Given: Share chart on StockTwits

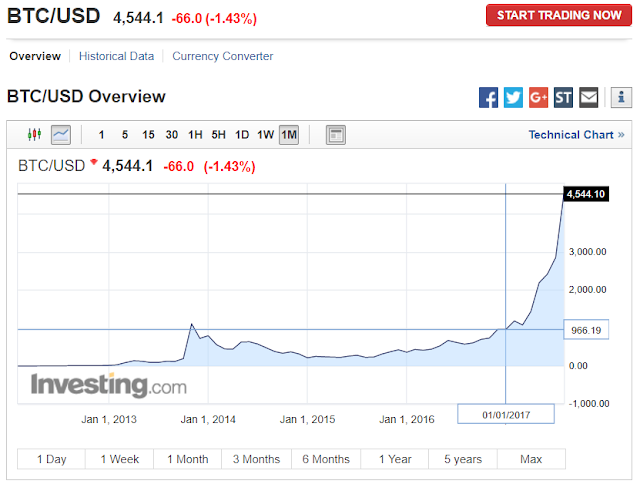Looking at the screenshot, I should (x=563, y=98).
